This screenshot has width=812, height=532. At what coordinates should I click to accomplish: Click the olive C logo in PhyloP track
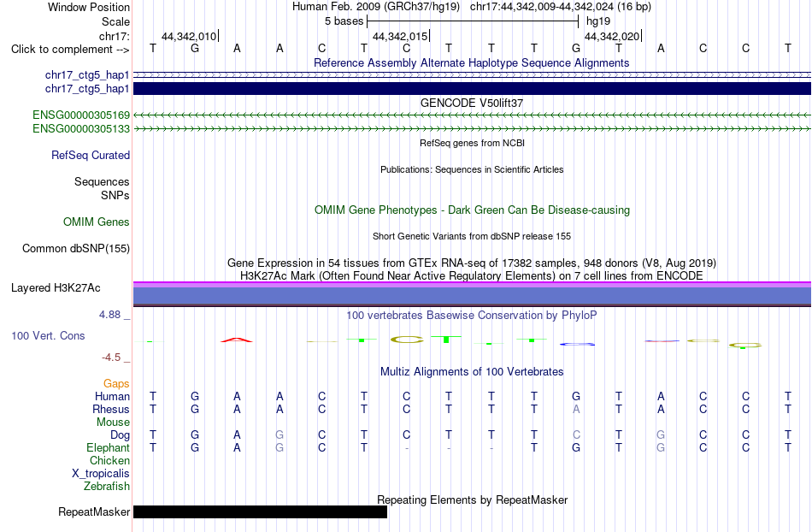(x=407, y=340)
